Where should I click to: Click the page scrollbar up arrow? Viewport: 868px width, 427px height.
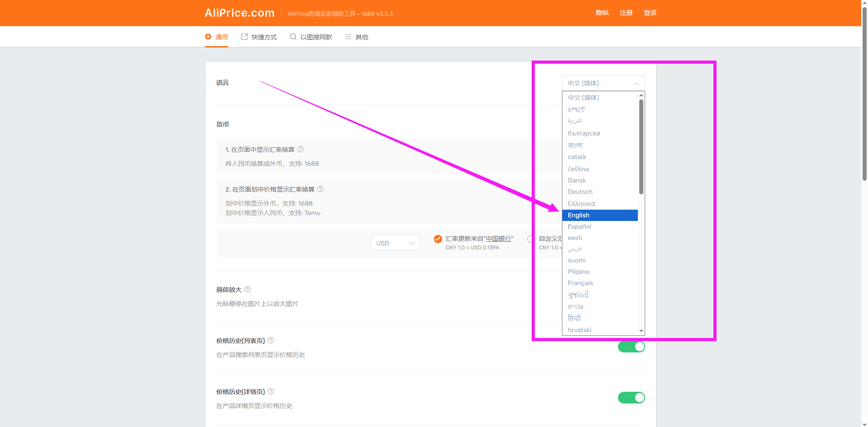(x=864, y=3)
